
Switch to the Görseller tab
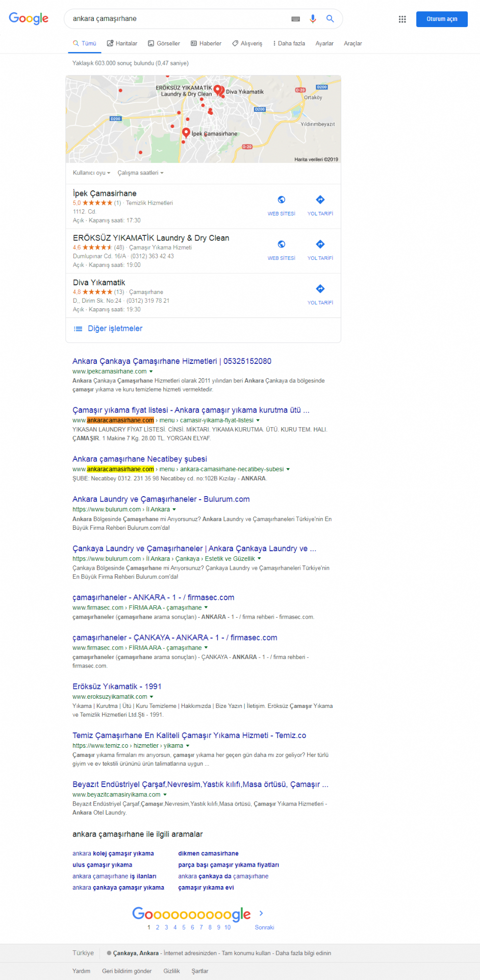pyautogui.click(x=164, y=43)
